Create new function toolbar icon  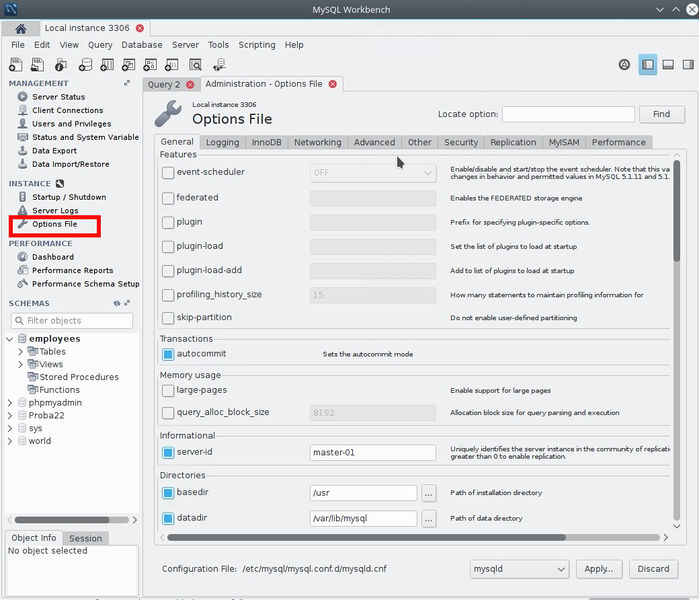coord(172,65)
